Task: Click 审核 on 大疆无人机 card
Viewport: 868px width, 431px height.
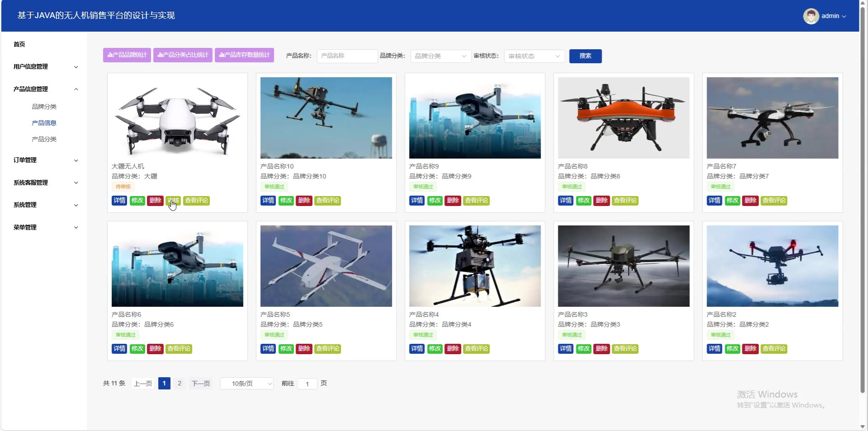Action: (173, 201)
